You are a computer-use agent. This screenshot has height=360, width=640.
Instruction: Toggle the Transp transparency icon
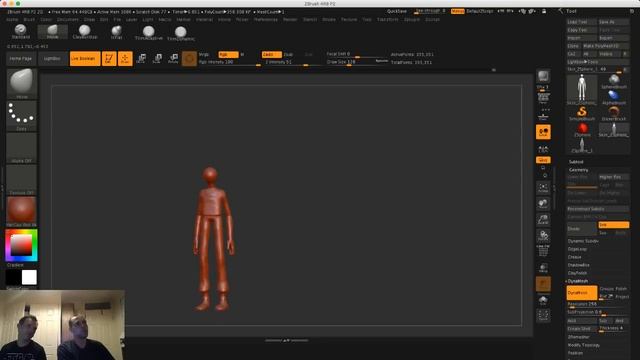pos(543,268)
